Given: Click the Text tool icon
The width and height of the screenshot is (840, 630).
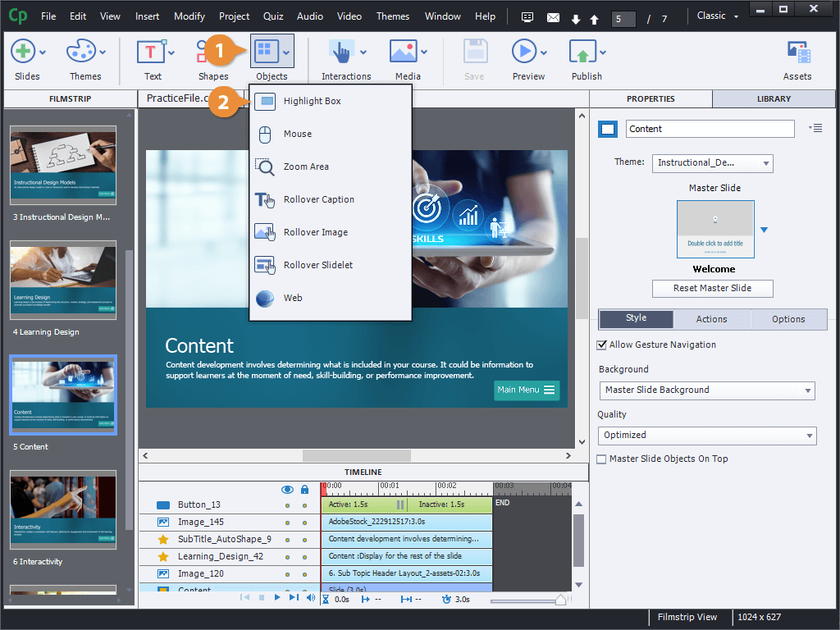Looking at the screenshot, I should pyautogui.click(x=152, y=52).
